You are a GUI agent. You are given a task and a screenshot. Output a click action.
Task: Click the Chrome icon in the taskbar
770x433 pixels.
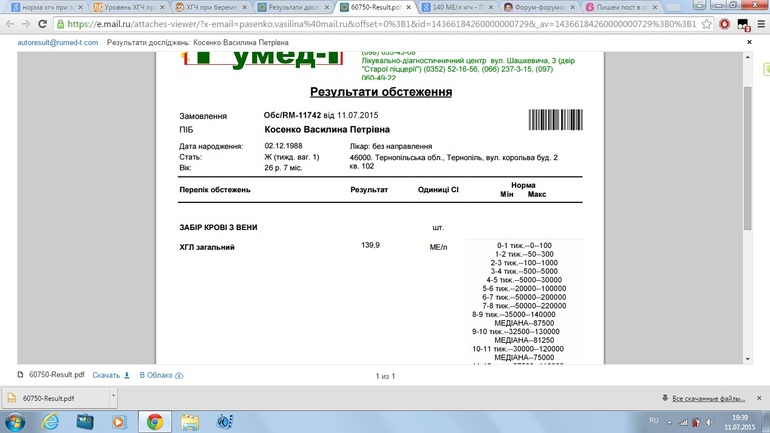click(154, 422)
